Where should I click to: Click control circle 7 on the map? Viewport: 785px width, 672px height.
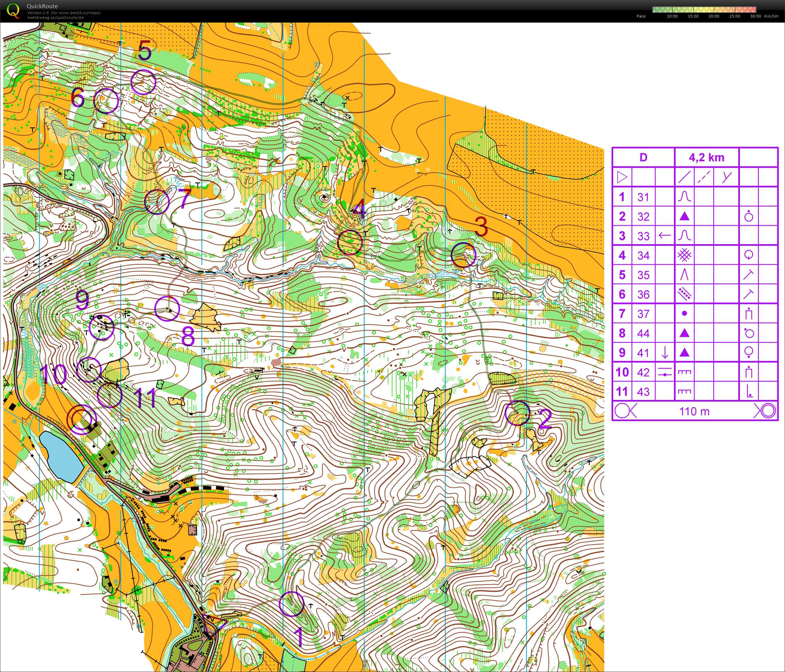click(156, 202)
